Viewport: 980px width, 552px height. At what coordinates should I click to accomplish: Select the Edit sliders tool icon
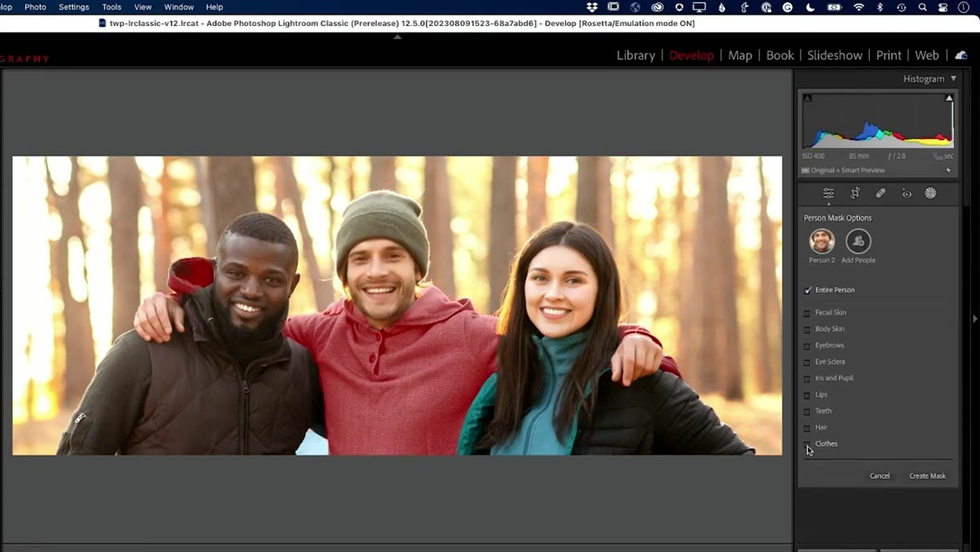828,194
